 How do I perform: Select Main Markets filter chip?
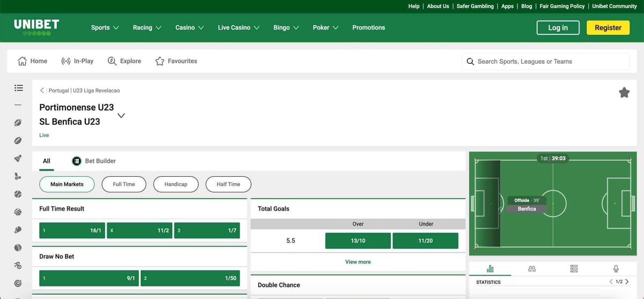[67, 184]
